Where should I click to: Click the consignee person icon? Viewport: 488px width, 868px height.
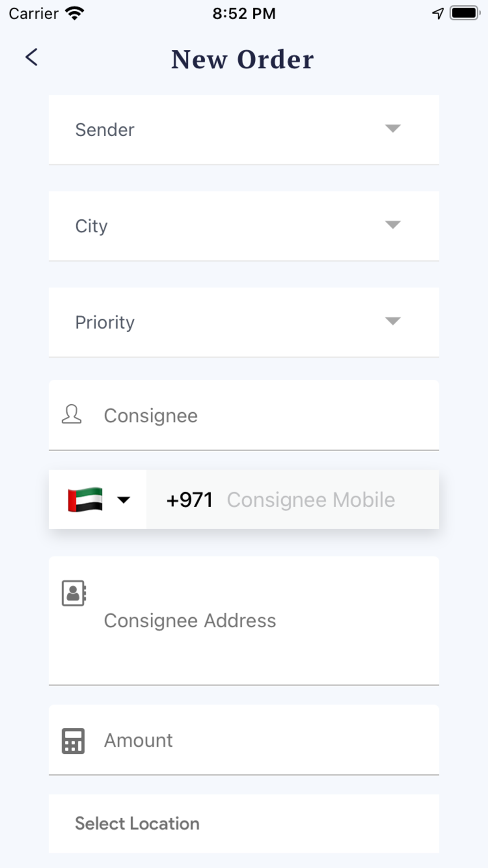tap(72, 414)
